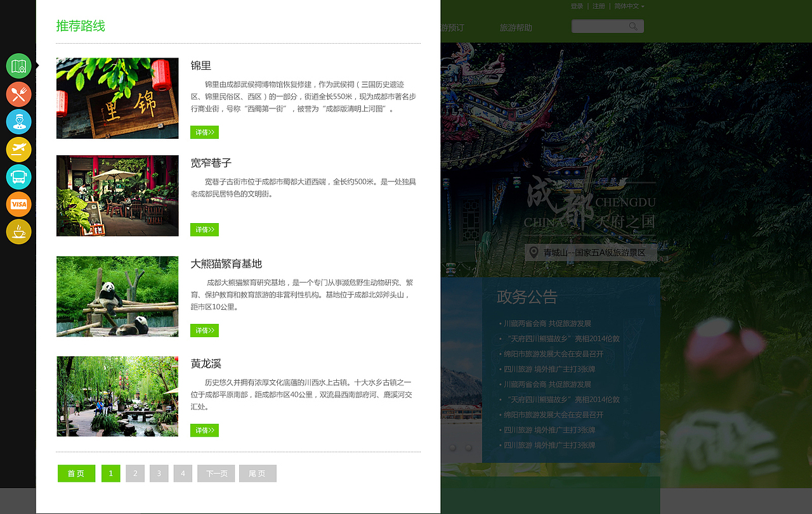812x514 pixels.
Task: Click the search magnifier icon
Action: pyautogui.click(x=633, y=25)
